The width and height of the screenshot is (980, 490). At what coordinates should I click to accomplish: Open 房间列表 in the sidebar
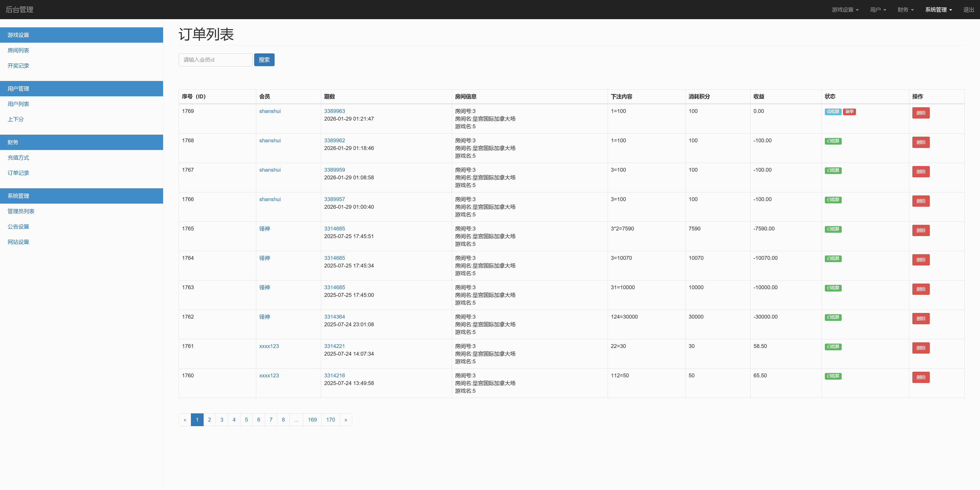18,50
